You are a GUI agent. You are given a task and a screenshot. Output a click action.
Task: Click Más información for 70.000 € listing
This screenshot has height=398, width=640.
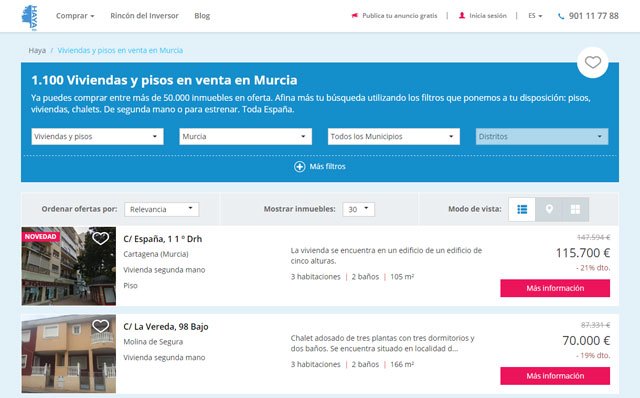555,376
